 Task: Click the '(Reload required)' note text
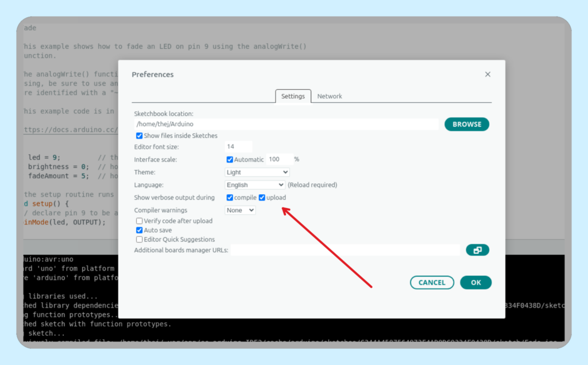click(x=312, y=185)
